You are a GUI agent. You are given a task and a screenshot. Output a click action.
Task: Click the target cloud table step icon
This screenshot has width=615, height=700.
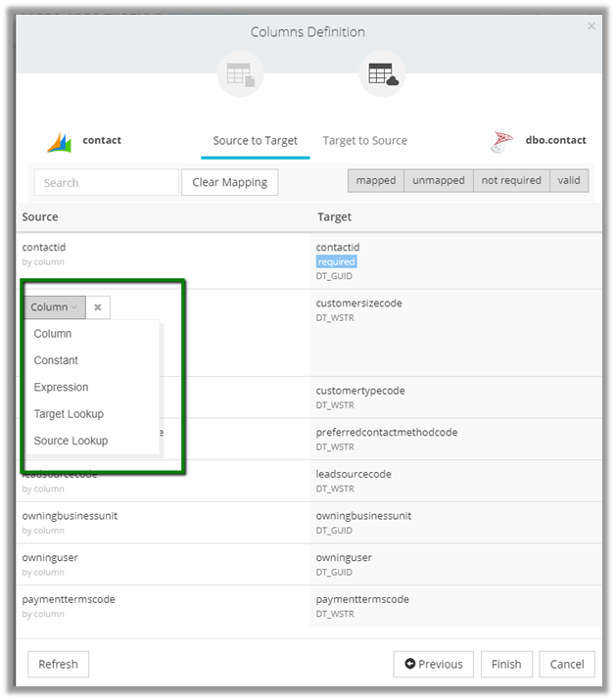pos(382,73)
